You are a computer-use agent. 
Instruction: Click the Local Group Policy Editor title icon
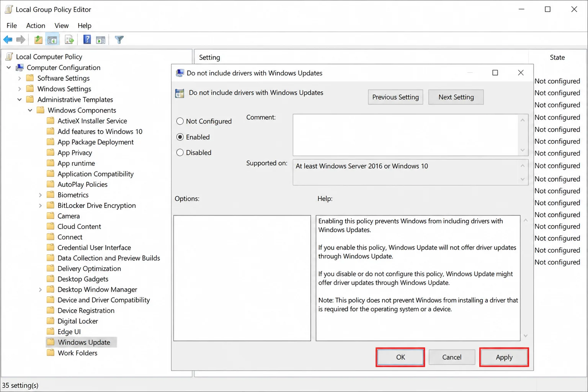click(9, 9)
